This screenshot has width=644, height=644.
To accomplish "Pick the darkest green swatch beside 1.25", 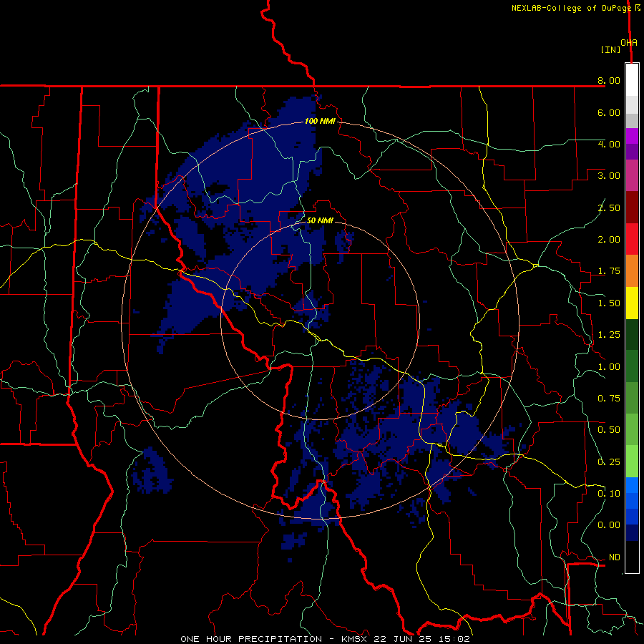I will tap(632, 335).
